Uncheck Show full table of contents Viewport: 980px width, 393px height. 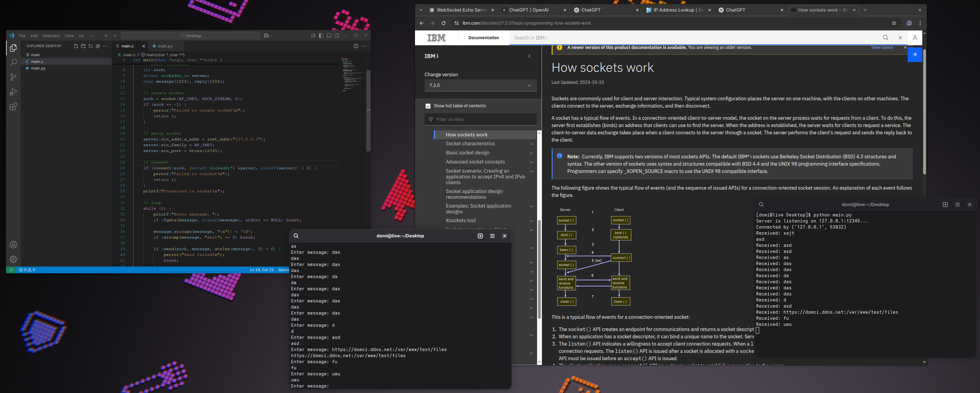(x=428, y=106)
